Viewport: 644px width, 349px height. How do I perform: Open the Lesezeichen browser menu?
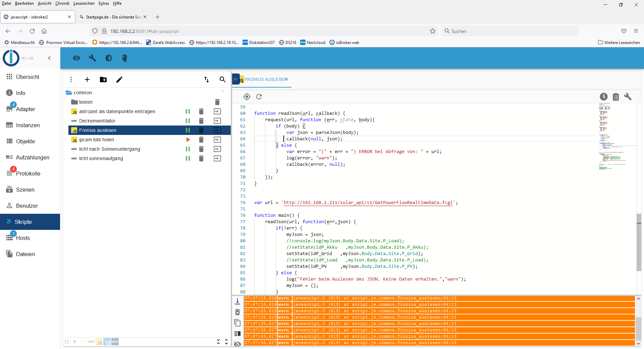click(x=84, y=3)
